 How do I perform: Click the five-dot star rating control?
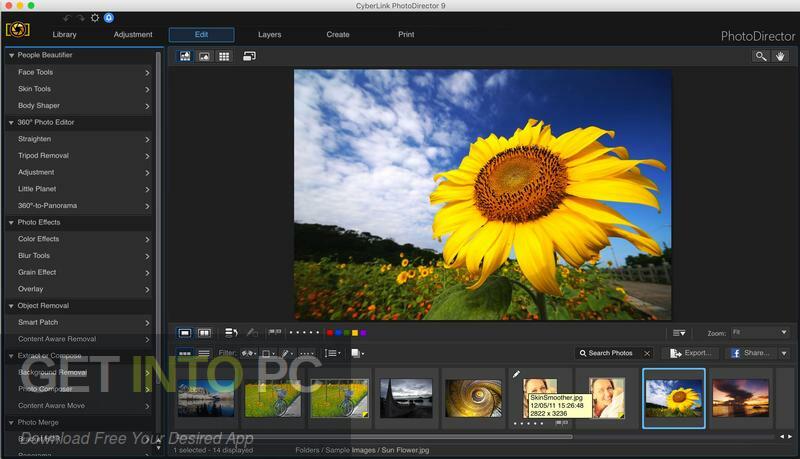coord(304,333)
